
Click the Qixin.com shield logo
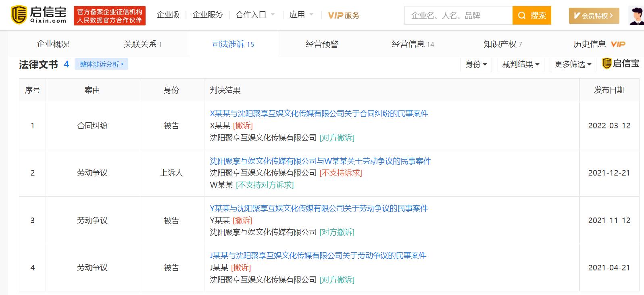coord(19,15)
